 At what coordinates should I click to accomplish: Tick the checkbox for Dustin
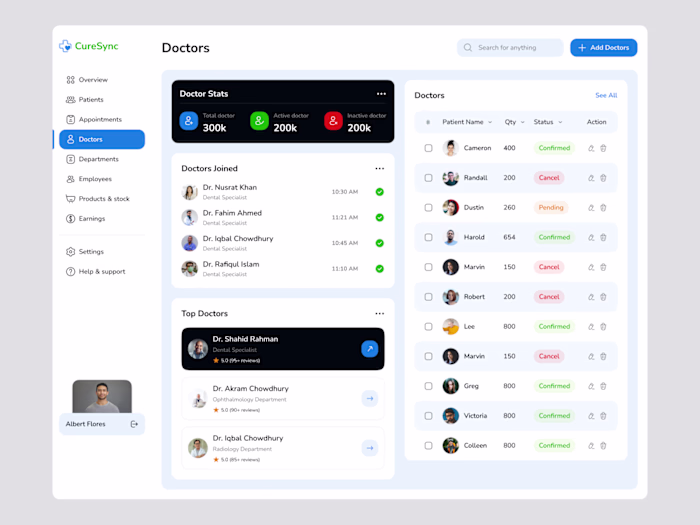428,208
